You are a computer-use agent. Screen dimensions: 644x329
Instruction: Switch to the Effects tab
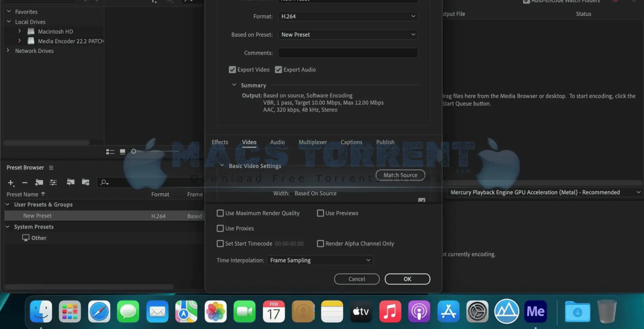click(x=220, y=142)
